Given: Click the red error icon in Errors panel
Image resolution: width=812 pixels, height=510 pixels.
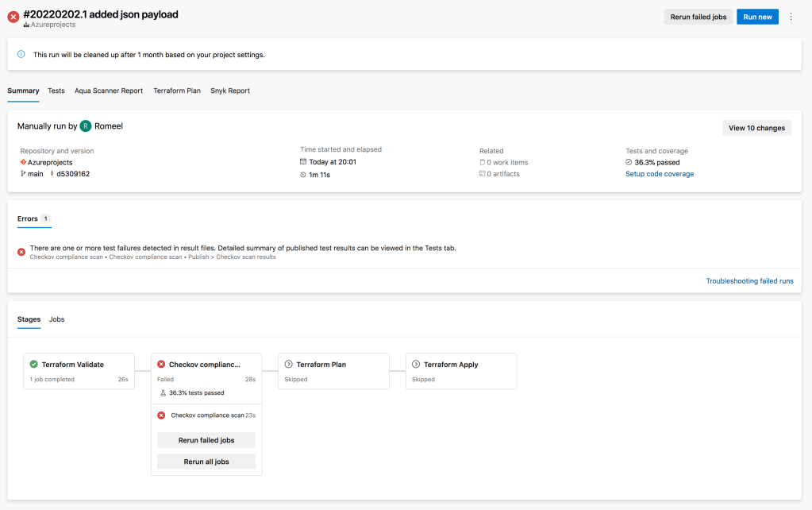Looking at the screenshot, I should pos(21,252).
